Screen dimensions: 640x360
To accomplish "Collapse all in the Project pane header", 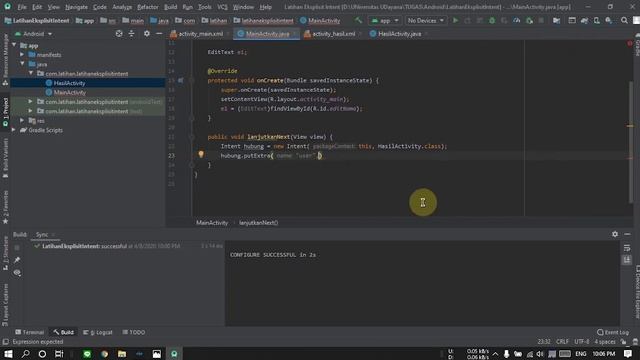I will (131, 34).
